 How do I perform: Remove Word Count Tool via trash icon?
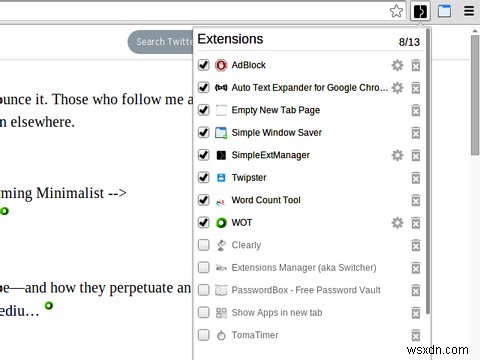pos(416,200)
